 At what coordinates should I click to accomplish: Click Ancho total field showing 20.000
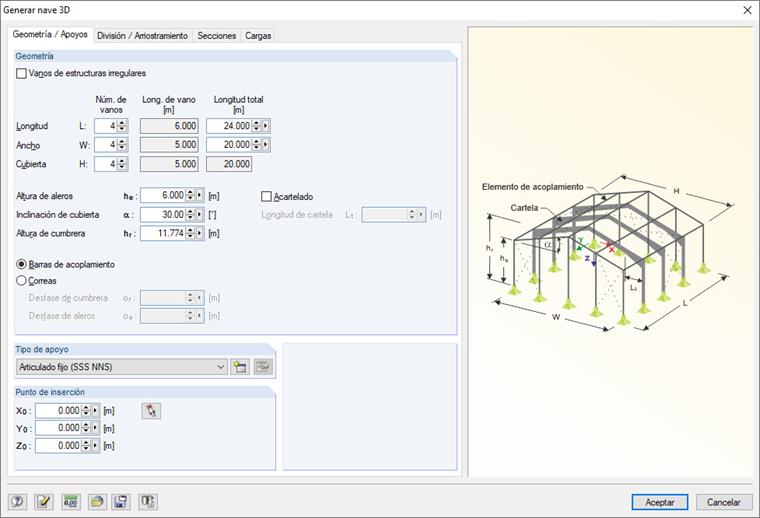click(229, 145)
